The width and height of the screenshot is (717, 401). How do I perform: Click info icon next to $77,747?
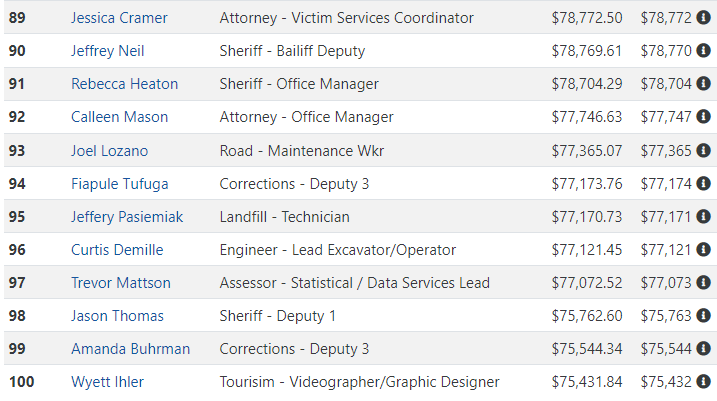click(x=703, y=117)
